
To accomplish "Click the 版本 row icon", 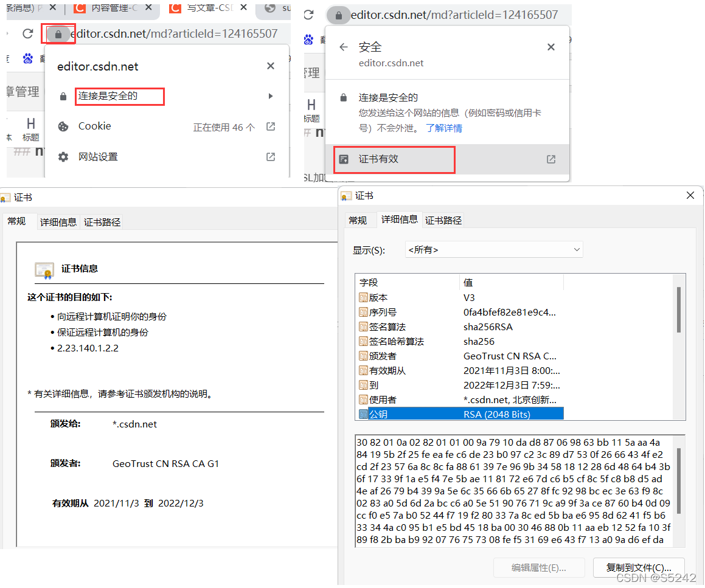I will click(x=363, y=297).
